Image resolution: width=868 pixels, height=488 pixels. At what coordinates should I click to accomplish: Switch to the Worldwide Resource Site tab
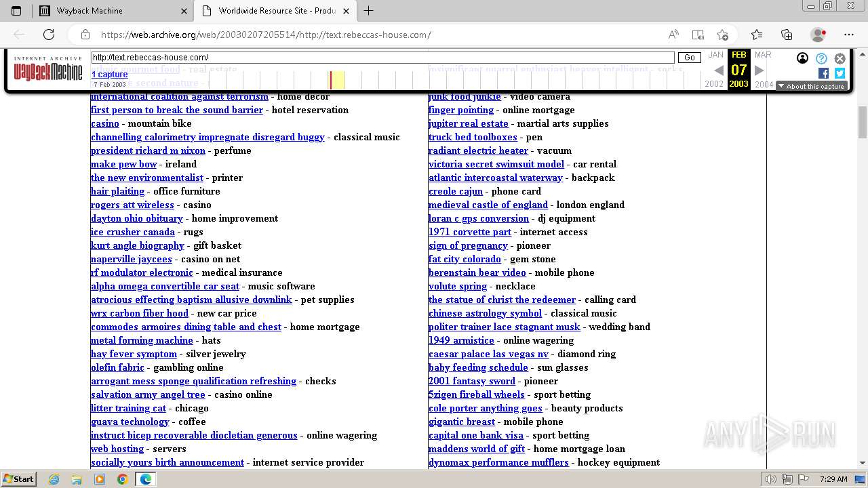pyautogui.click(x=275, y=11)
